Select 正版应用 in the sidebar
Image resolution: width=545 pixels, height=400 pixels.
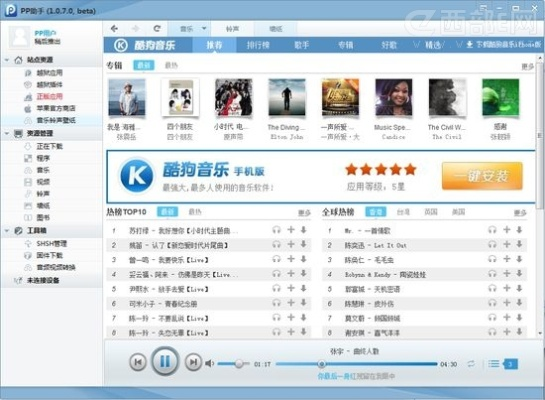click(49, 96)
